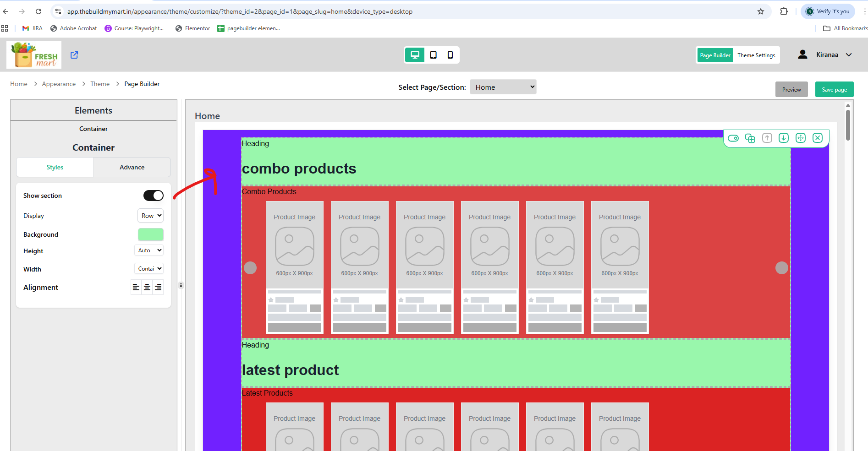View site information icon in address bar
868x451 pixels.
(x=58, y=11)
